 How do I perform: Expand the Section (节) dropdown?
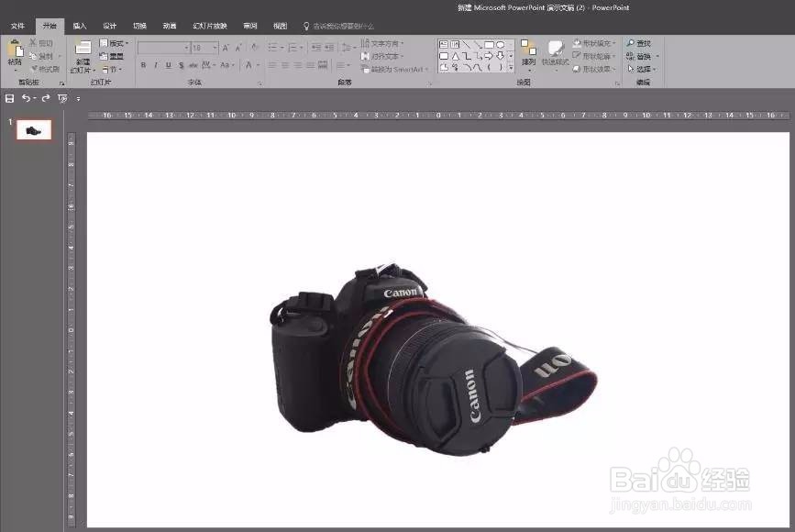point(113,69)
